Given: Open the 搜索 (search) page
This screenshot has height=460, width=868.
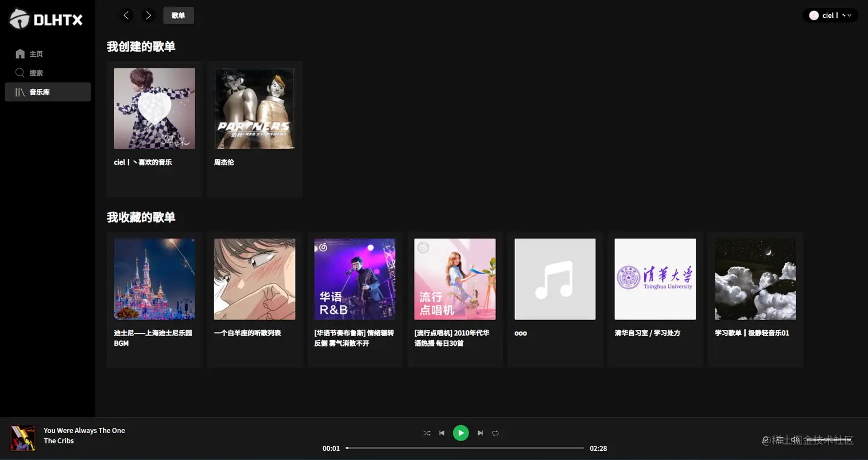Looking at the screenshot, I should [x=34, y=73].
